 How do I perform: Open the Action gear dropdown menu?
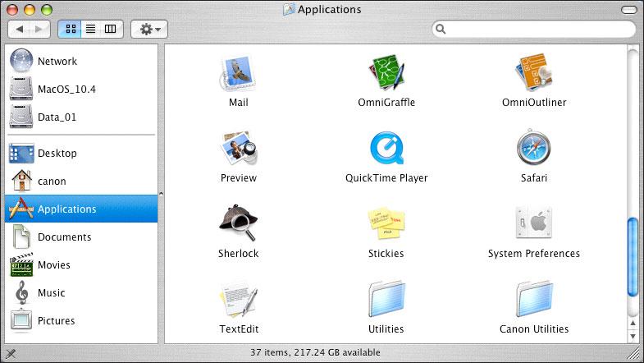pos(149,29)
